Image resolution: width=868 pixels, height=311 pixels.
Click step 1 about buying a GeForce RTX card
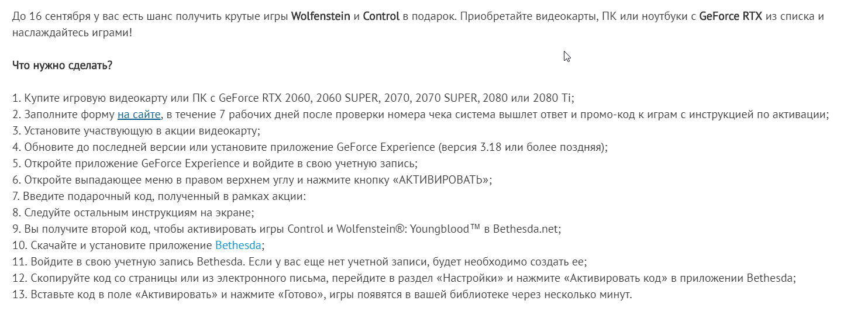(x=297, y=98)
